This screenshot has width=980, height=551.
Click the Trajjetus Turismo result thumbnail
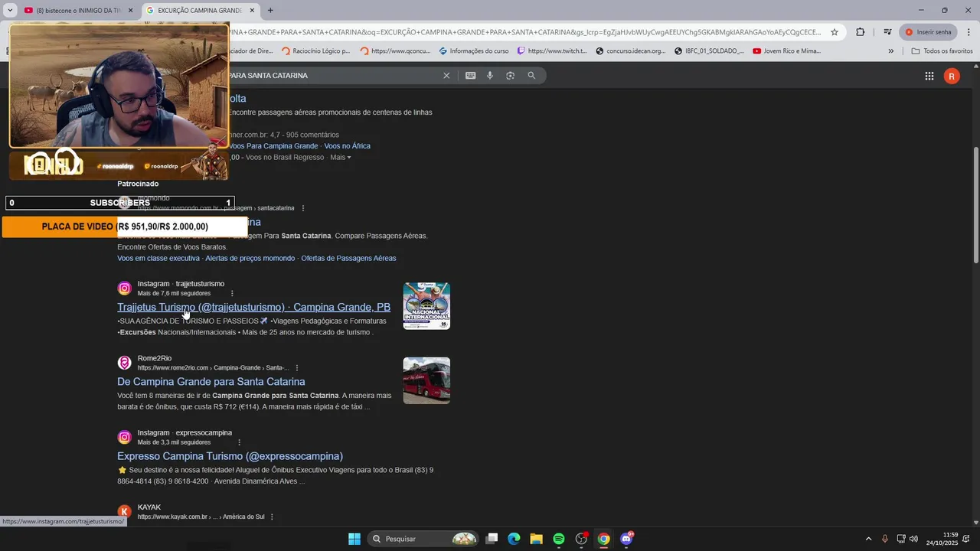pos(426,306)
